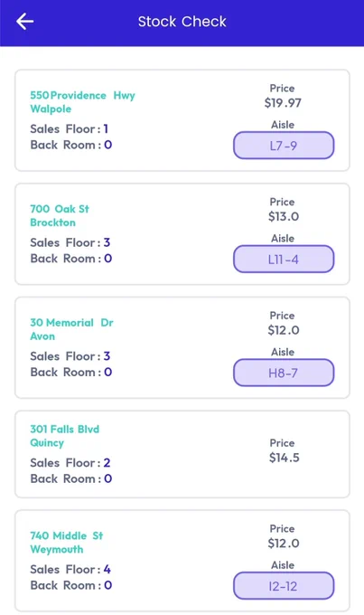Select 700 Oak St Brockton address
Screen dimensions: 364x615
click(x=60, y=216)
